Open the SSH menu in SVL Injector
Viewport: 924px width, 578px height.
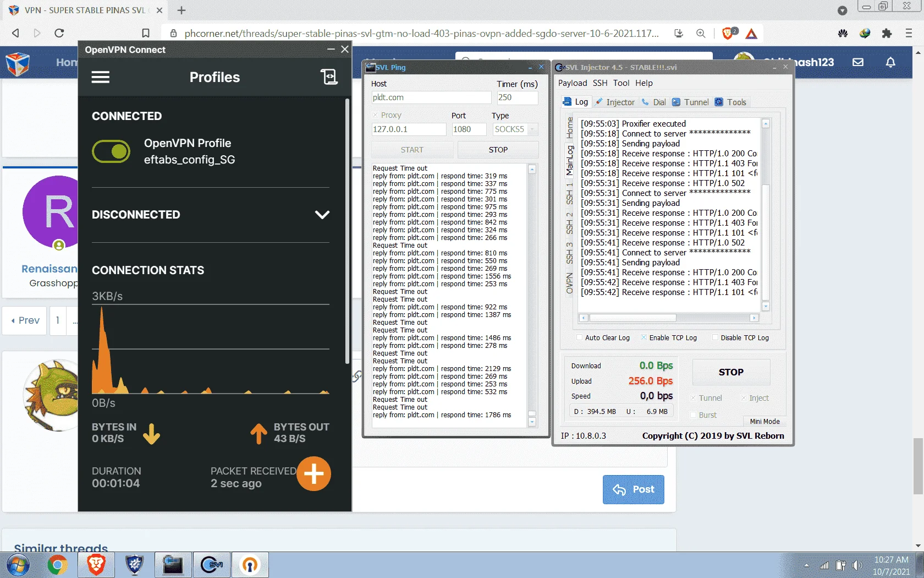pos(600,83)
